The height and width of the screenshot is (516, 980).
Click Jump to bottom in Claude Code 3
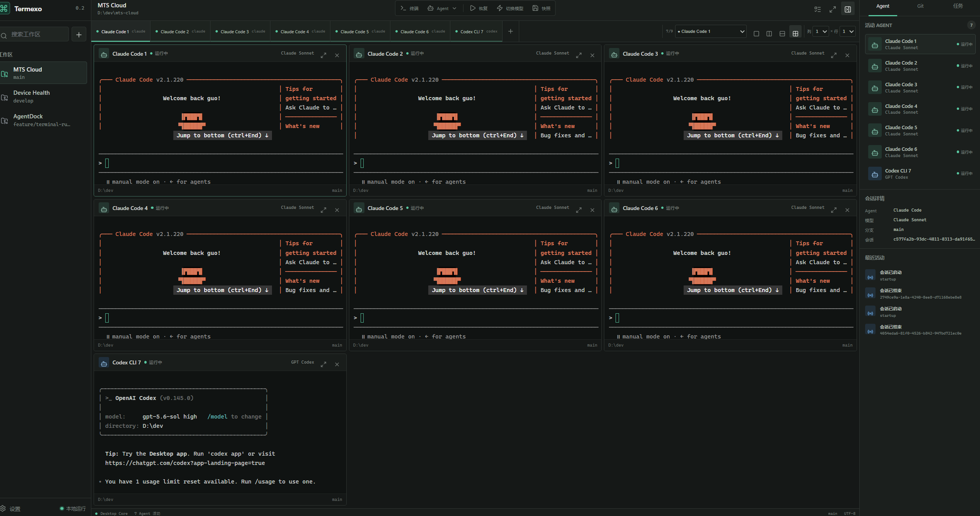tap(733, 135)
